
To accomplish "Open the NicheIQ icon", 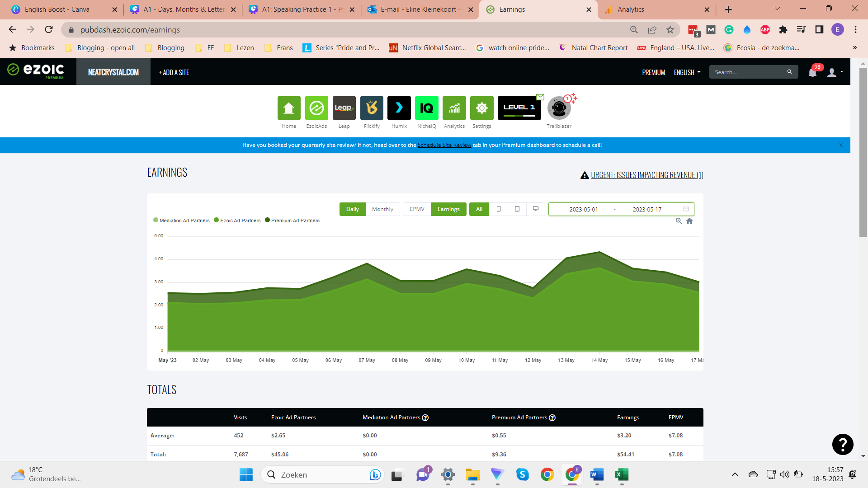I will pyautogui.click(x=427, y=108).
